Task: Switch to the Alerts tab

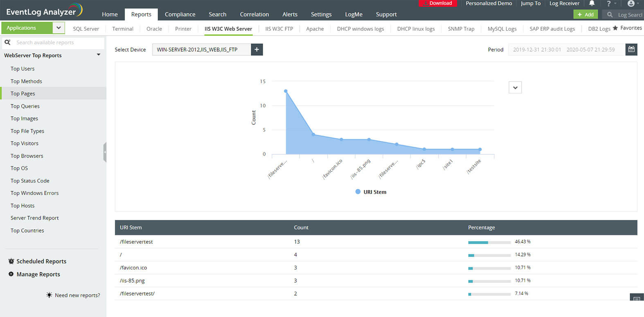Action: coord(290,14)
